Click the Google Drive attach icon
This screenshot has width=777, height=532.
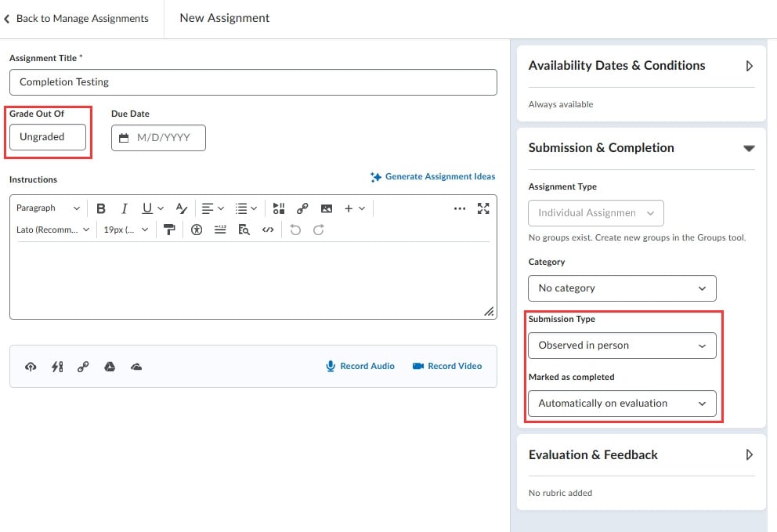coord(110,367)
